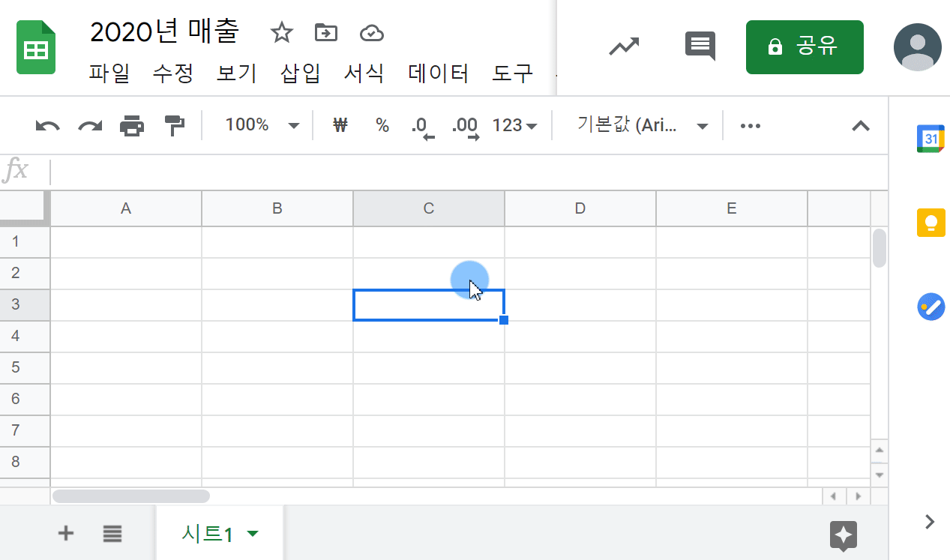Viewport: 950px width, 560px height.
Task: Click the scroll right arrow
Action: tap(858, 496)
